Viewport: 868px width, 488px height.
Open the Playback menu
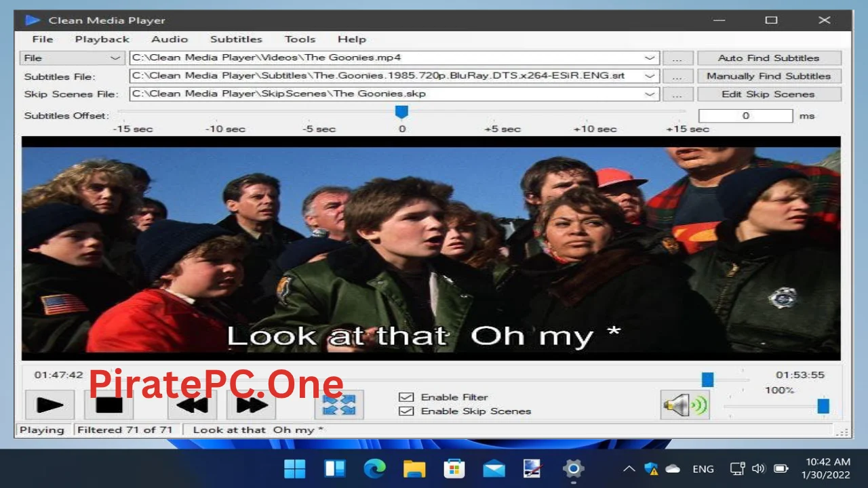(x=102, y=39)
